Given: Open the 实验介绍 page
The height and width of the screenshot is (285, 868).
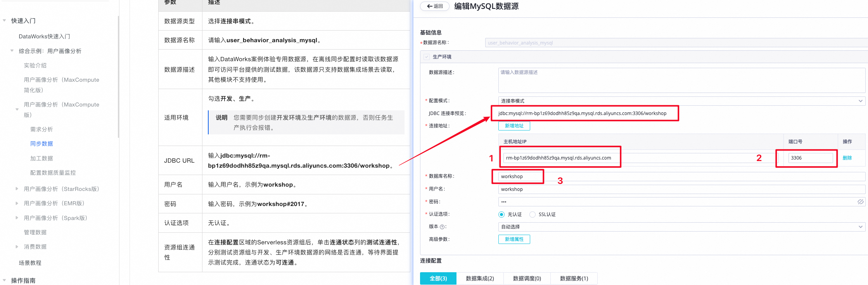Looking at the screenshot, I should [x=35, y=65].
